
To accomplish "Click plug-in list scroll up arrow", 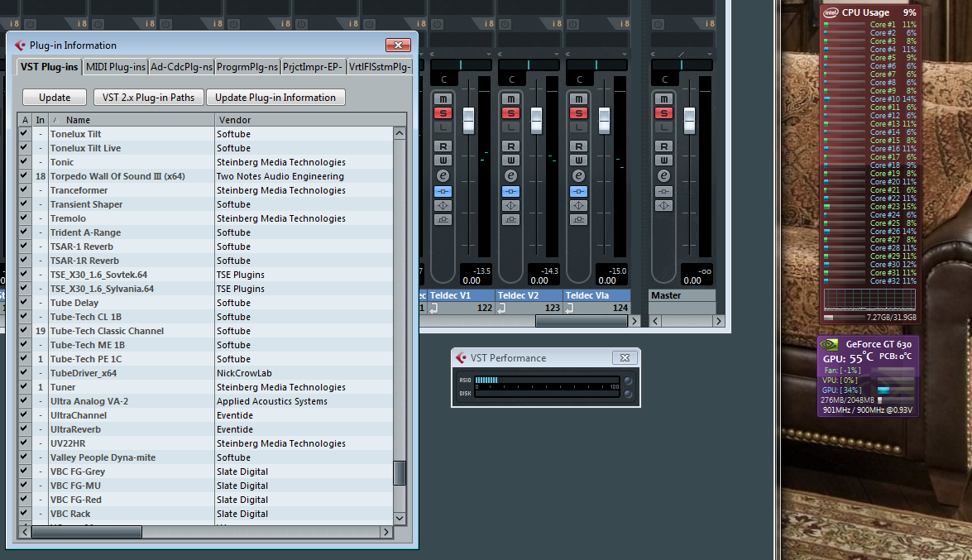I will 400,133.
